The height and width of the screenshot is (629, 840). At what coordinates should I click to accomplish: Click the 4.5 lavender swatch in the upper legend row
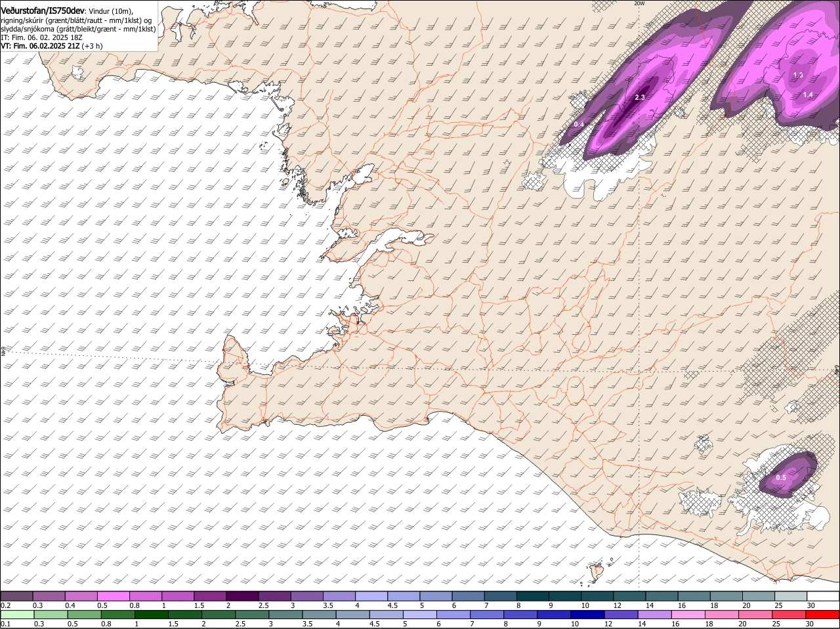[x=404, y=596]
